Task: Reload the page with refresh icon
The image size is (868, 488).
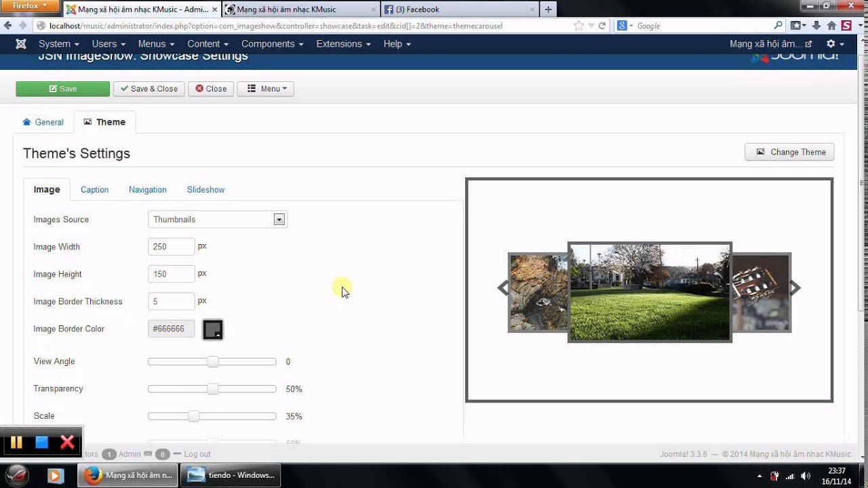Action: 601,26
